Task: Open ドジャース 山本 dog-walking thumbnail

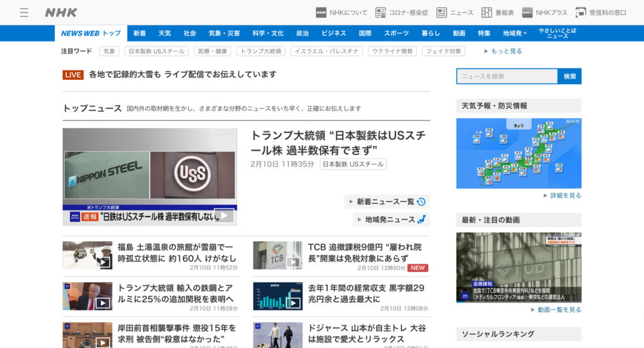Action: pos(278,335)
